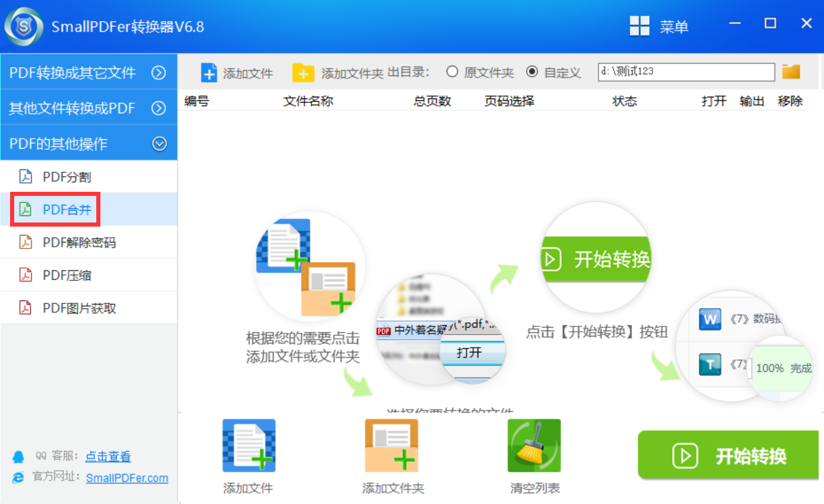The image size is (824, 504).
Task: Select PDF解除密码 in the sidebar
Action: point(89,242)
